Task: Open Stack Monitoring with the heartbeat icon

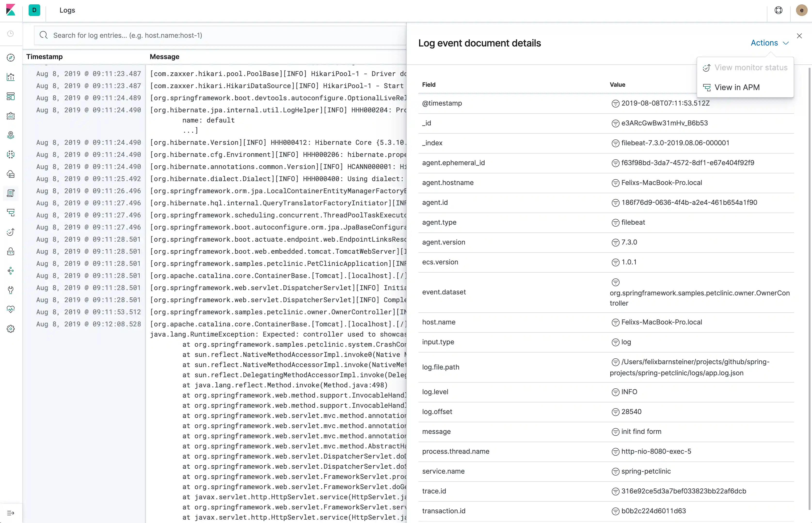Action: click(x=10, y=309)
